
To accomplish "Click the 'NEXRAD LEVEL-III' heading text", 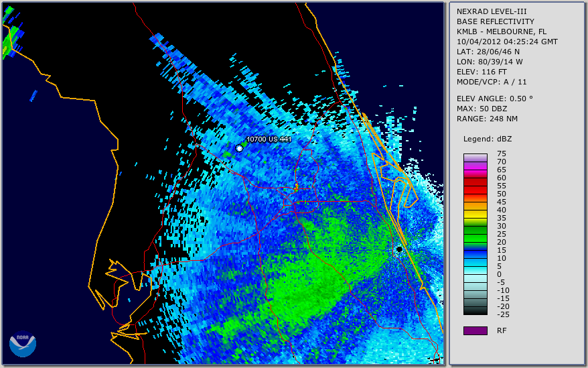I will [492, 11].
